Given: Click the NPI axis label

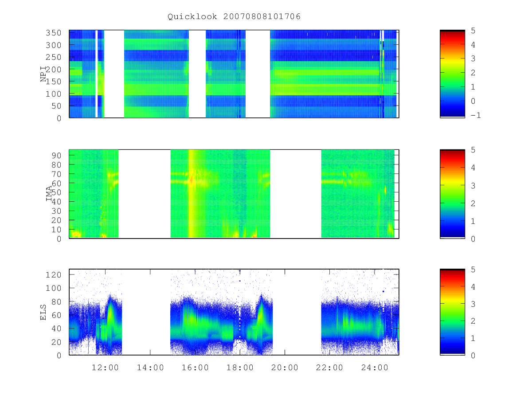Looking at the screenshot, I should coord(43,74).
